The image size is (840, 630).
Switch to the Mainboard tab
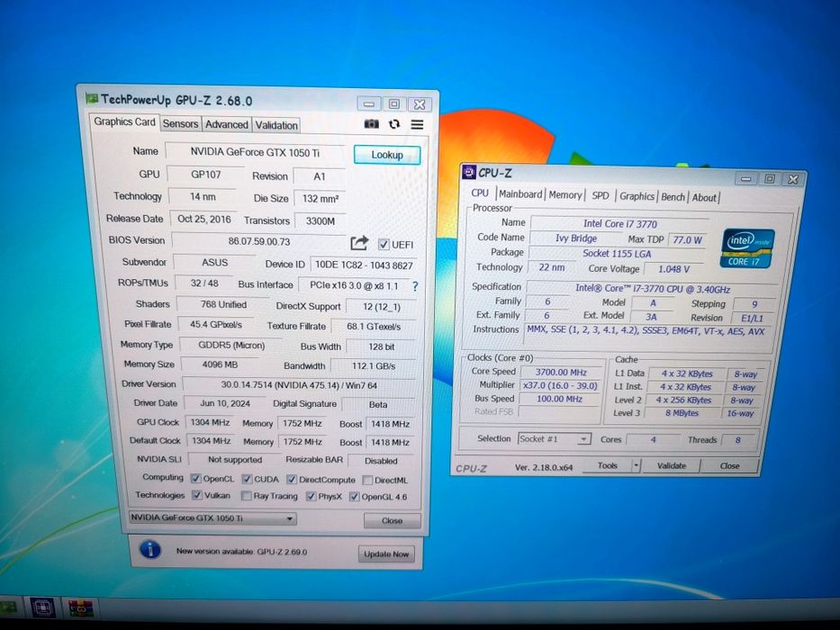click(520, 193)
